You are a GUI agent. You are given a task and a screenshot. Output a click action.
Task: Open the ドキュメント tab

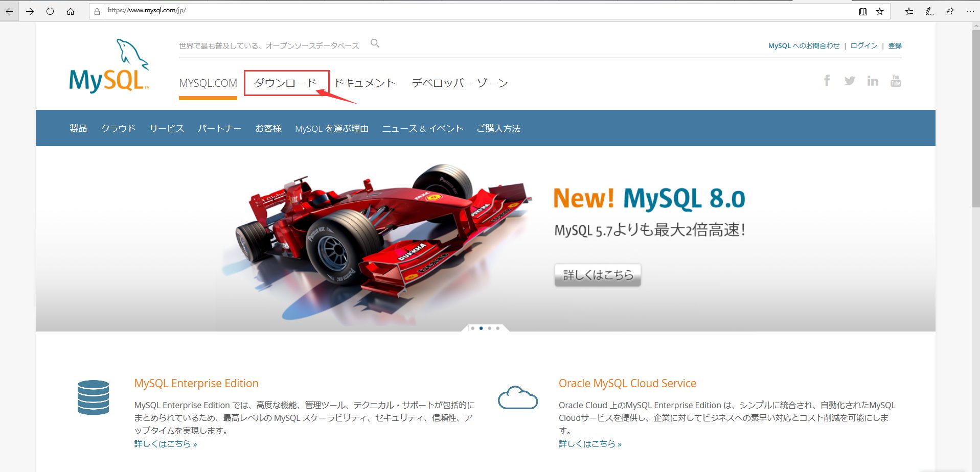(x=364, y=83)
